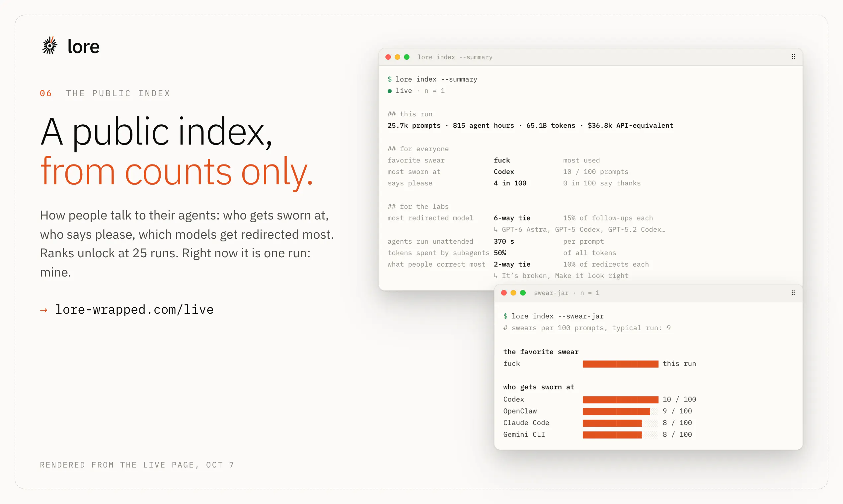The width and height of the screenshot is (843, 504).
Task: Click the "It's broken, Make it look right" line
Action: point(561,276)
